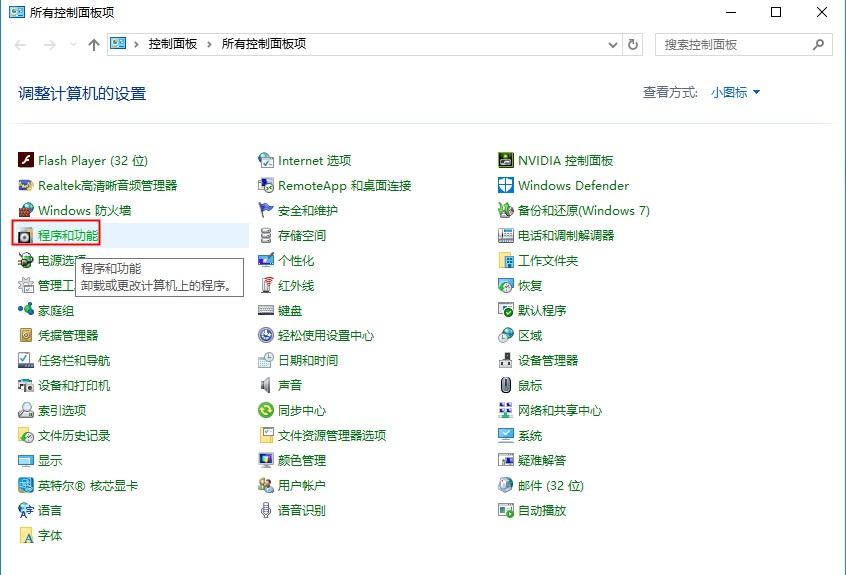Click the 鼠标 icon
This screenshot has height=575, width=846.
click(x=506, y=385)
